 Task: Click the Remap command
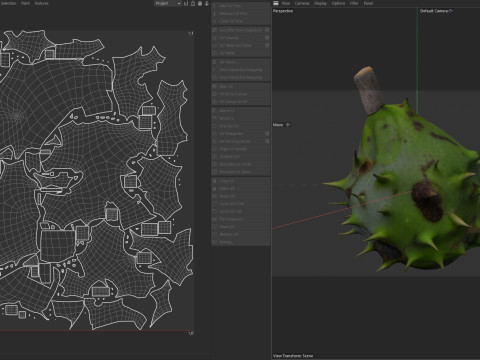coord(240,242)
